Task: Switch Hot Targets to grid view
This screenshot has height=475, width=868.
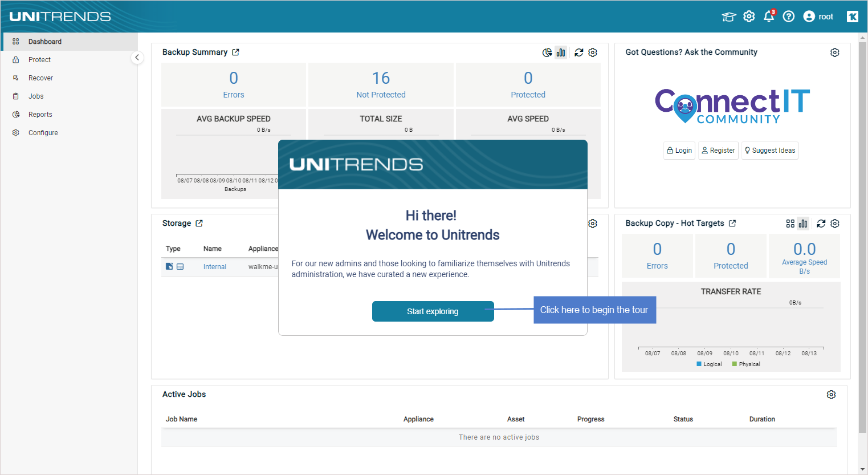Action: tap(790, 224)
